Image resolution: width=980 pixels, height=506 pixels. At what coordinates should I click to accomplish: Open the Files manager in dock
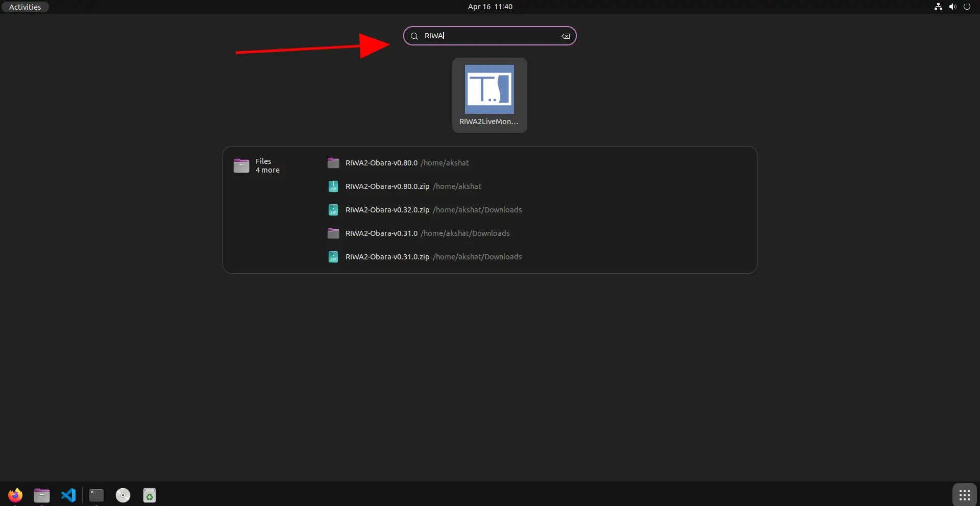[x=42, y=495]
